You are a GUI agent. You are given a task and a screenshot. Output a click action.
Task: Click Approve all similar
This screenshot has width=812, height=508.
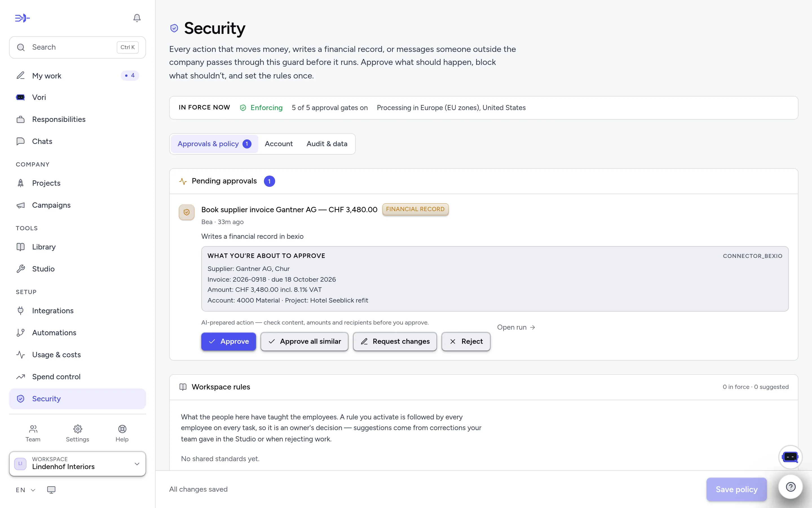click(304, 341)
